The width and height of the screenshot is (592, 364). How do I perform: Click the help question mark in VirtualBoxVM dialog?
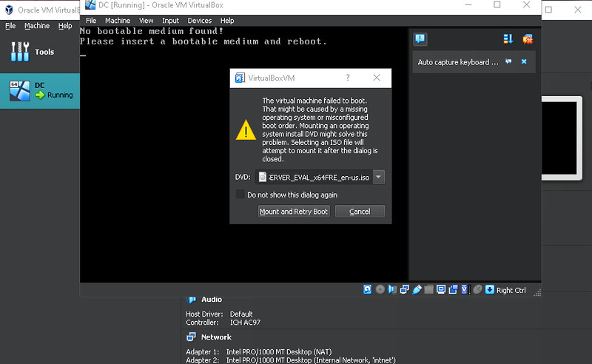click(x=348, y=78)
